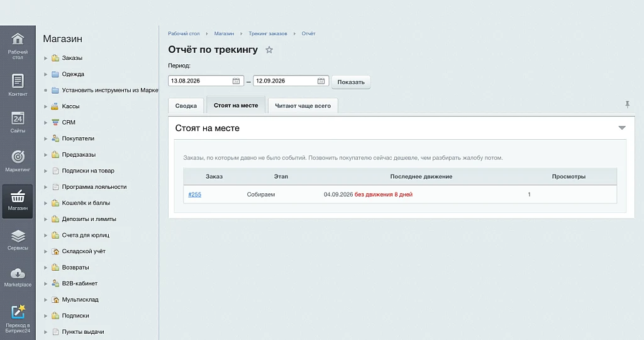The height and width of the screenshot is (340, 644).
Task: Click the Возвраты folder icon
Action: (55, 267)
